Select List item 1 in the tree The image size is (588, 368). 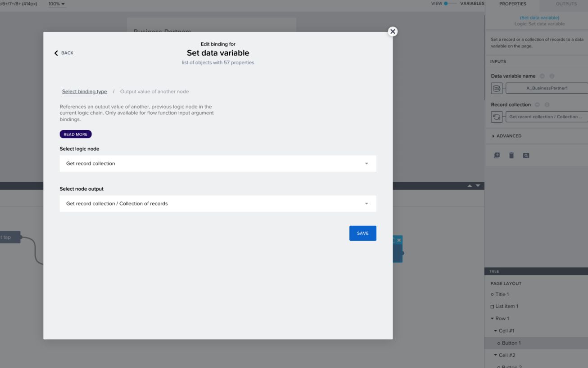(x=507, y=306)
